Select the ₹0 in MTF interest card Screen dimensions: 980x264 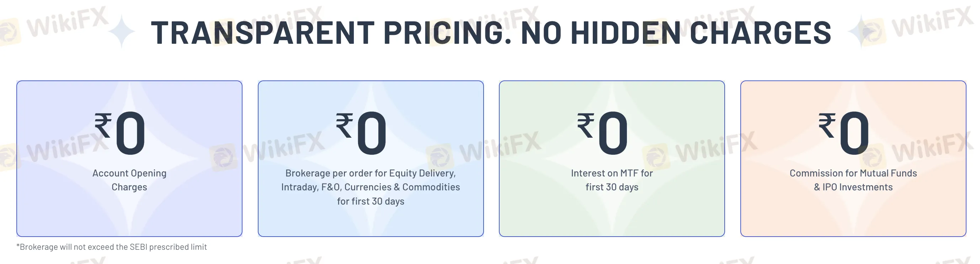click(x=603, y=133)
